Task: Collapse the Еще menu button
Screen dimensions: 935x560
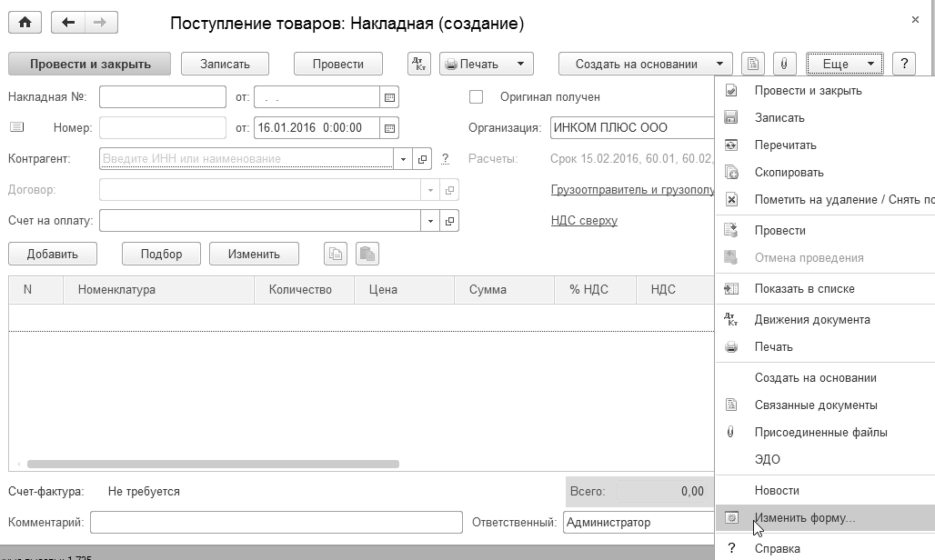Action: point(844,64)
